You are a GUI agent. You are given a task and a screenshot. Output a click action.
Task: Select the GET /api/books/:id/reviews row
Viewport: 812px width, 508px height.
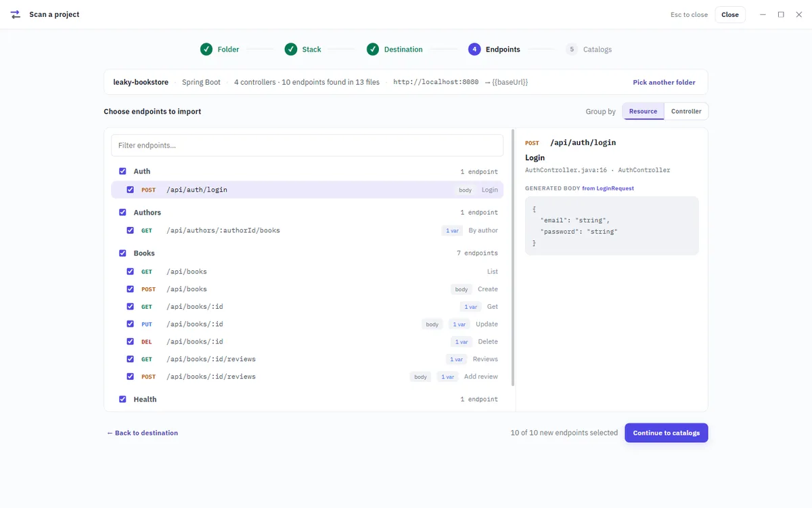(x=307, y=359)
